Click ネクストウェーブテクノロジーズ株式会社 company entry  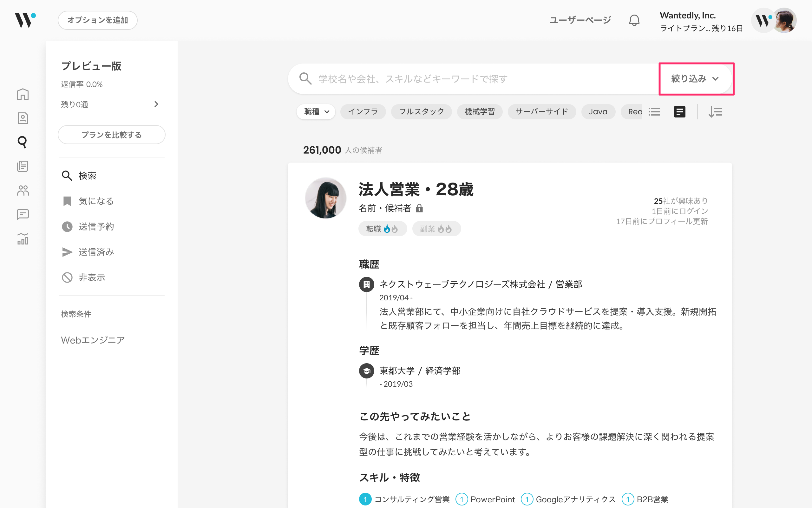(481, 284)
